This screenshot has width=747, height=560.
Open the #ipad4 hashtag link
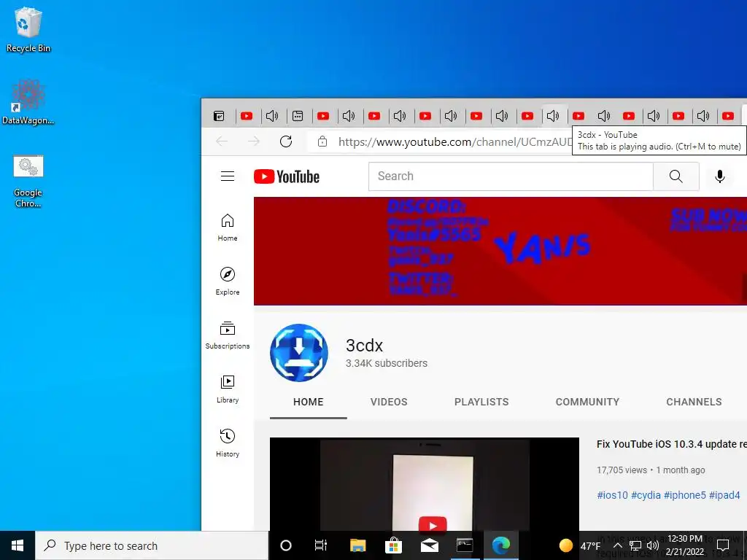click(724, 495)
